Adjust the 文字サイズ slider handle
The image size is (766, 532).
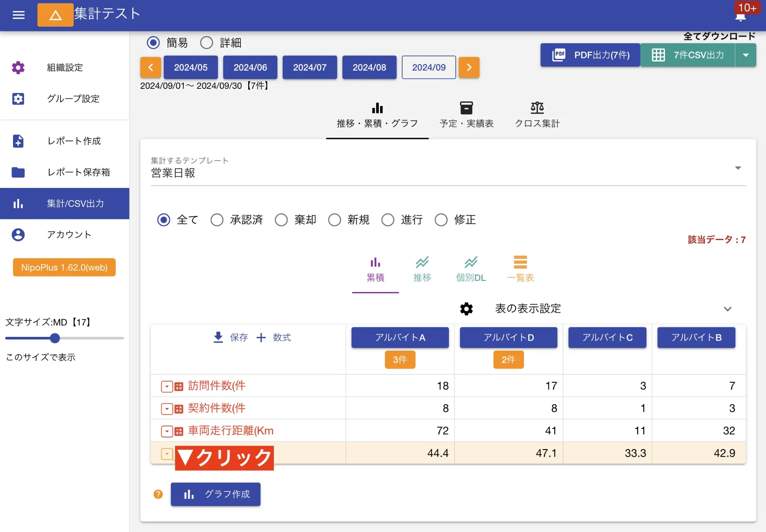[55, 338]
